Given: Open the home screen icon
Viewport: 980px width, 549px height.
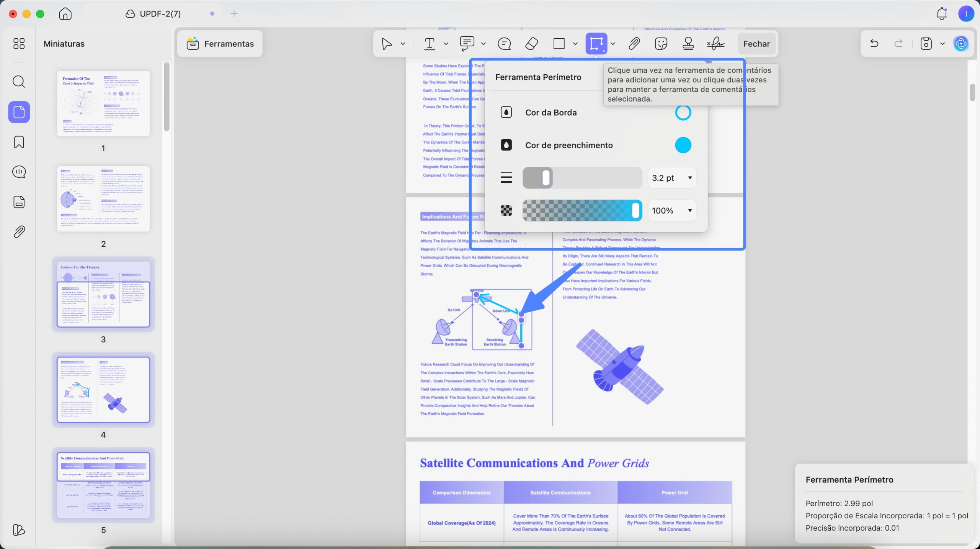Looking at the screenshot, I should point(65,14).
